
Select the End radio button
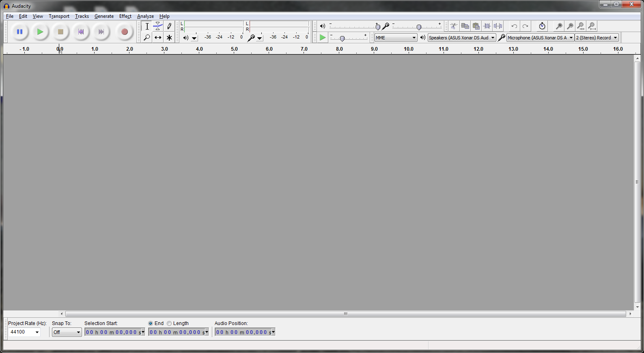coord(151,323)
